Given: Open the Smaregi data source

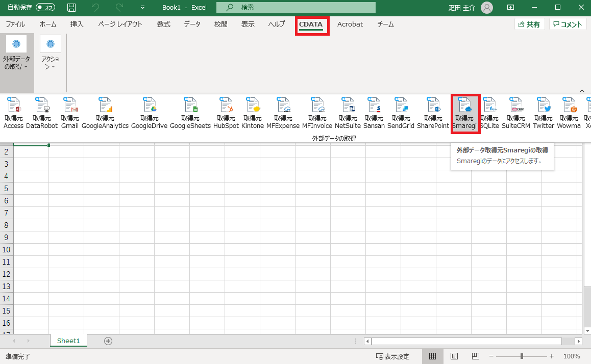Looking at the screenshot, I should click(x=465, y=112).
